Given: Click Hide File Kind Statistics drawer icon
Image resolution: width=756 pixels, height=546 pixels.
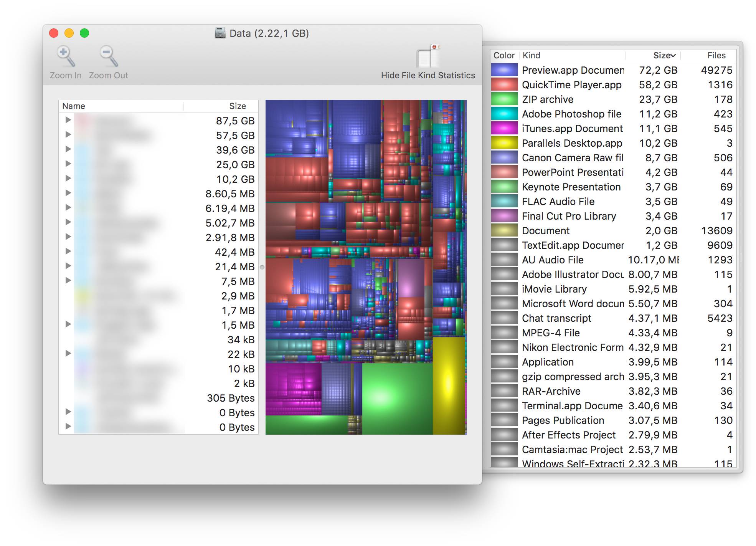Looking at the screenshot, I should (x=428, y=56).
